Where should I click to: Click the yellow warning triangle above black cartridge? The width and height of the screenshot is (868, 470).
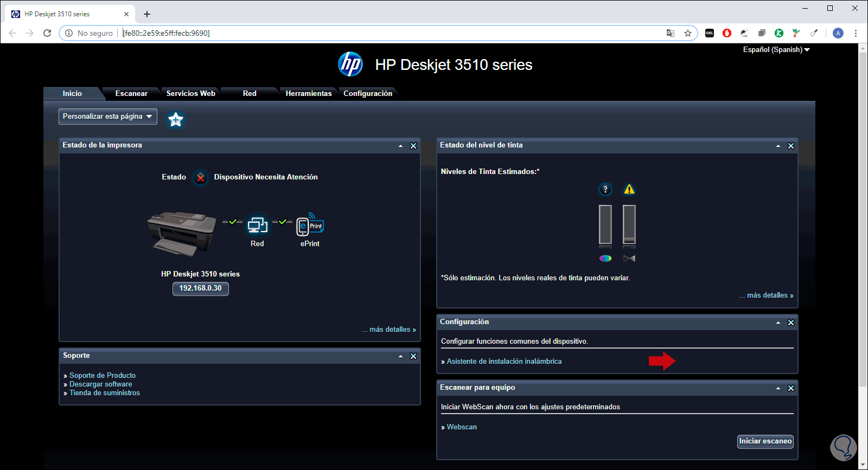629,189
